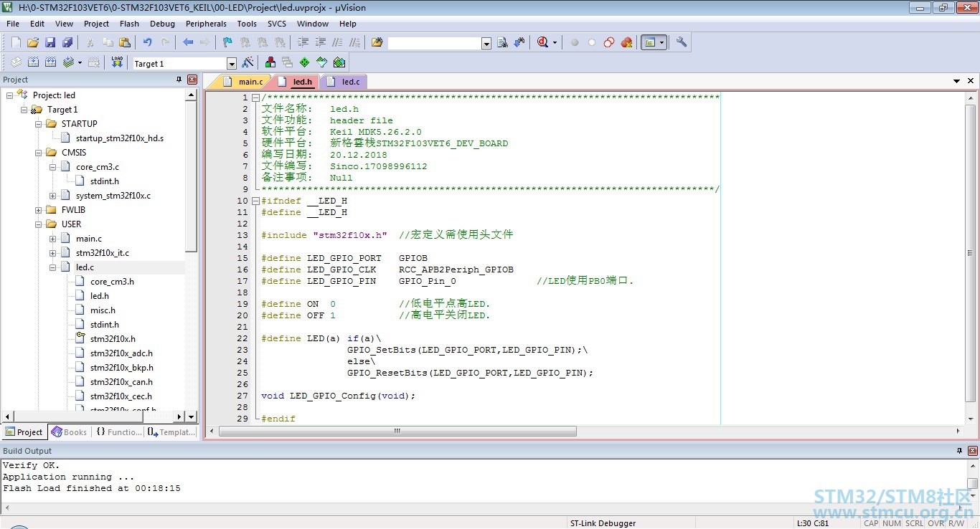The width and height of the screenshot is (980, 529).
Task: Open Configuration with the wrench icon
Action: [x=682, y=42]
